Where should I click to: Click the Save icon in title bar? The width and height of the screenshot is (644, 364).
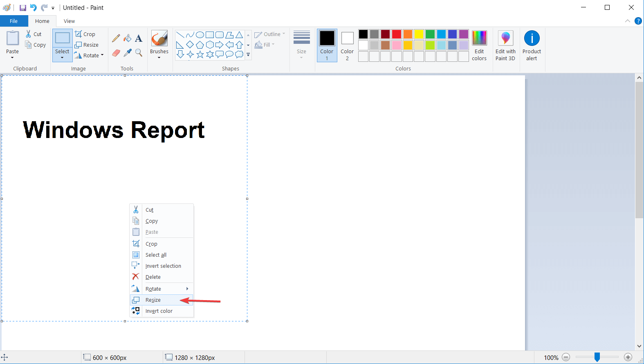[x=23, y=7]
